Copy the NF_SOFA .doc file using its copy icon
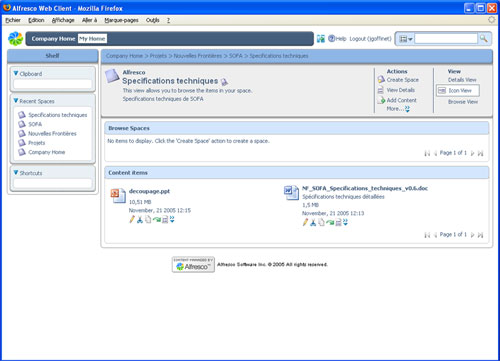 (321, 223)
